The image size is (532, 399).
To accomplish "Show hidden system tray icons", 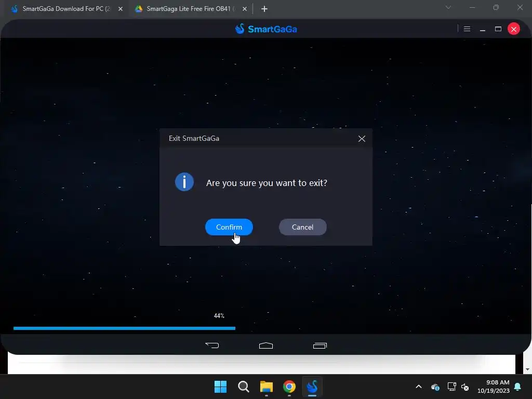I will (419, 387).
